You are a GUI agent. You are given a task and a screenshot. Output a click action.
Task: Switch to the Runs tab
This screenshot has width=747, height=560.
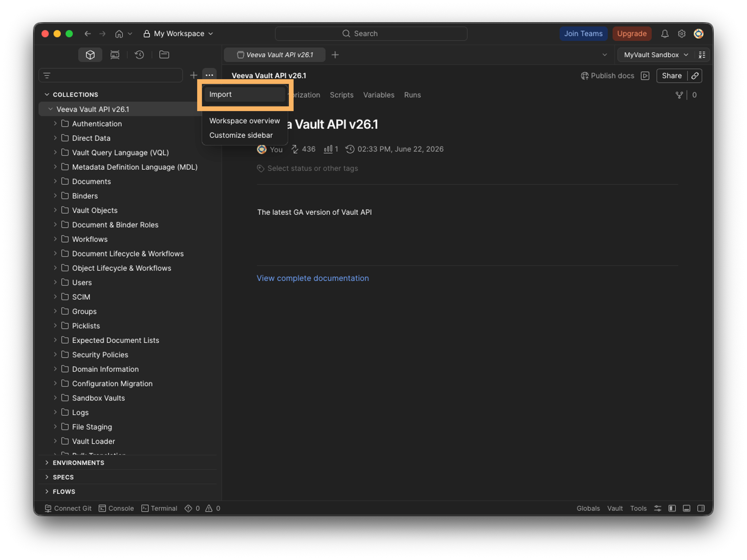click(412, 95)
